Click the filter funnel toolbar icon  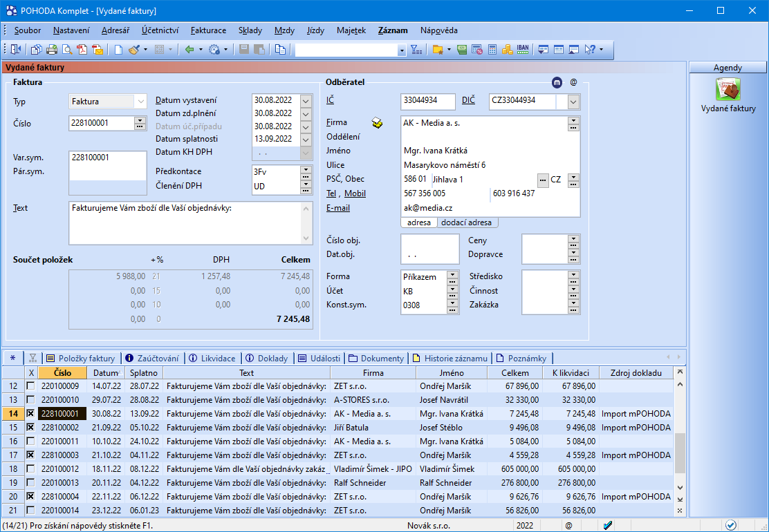click(416, 50)
